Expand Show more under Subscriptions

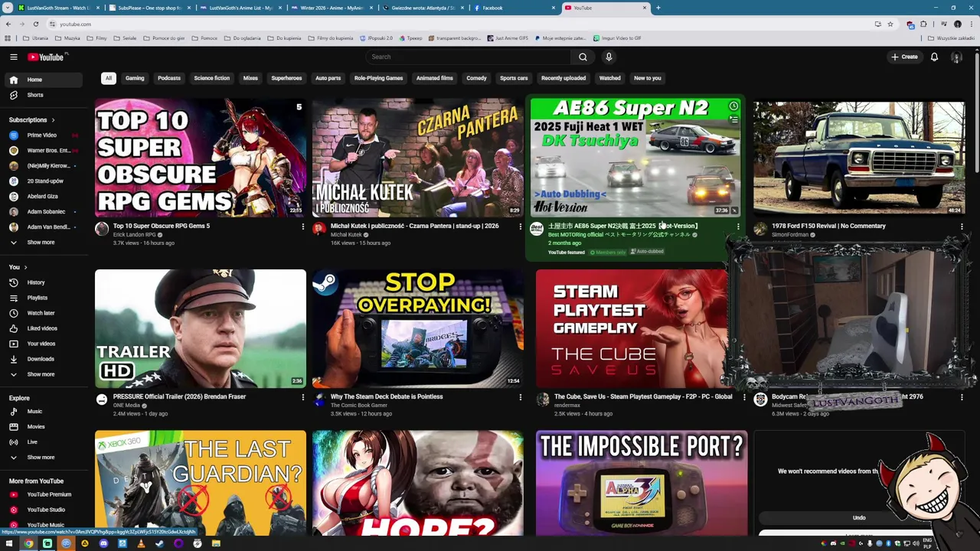42,242
